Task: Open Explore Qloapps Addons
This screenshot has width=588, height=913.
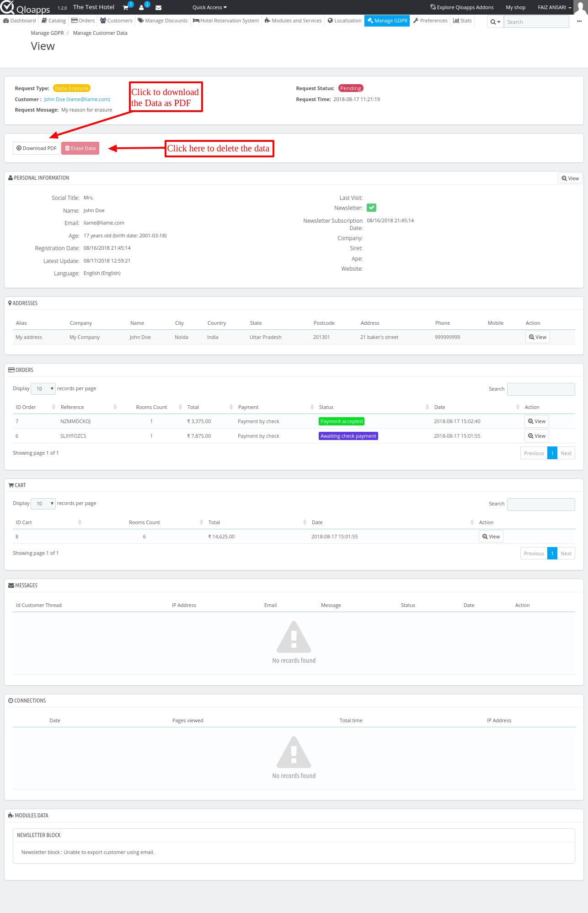Action: (462, 7)
